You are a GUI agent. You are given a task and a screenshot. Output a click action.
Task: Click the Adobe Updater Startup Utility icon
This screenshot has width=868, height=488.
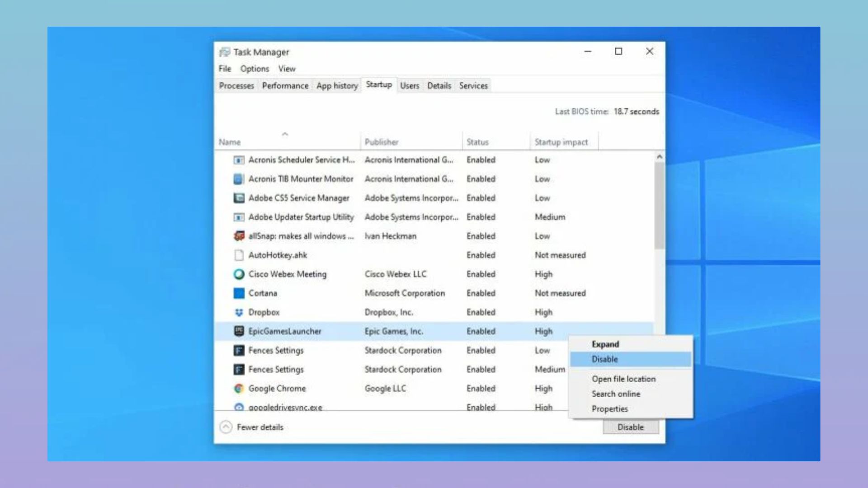(239, 217)
